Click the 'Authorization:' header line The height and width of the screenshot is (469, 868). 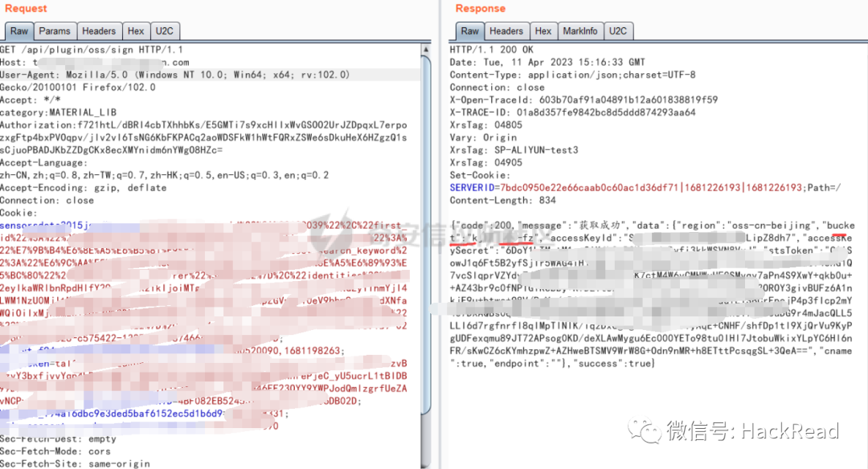coord(203,125)
